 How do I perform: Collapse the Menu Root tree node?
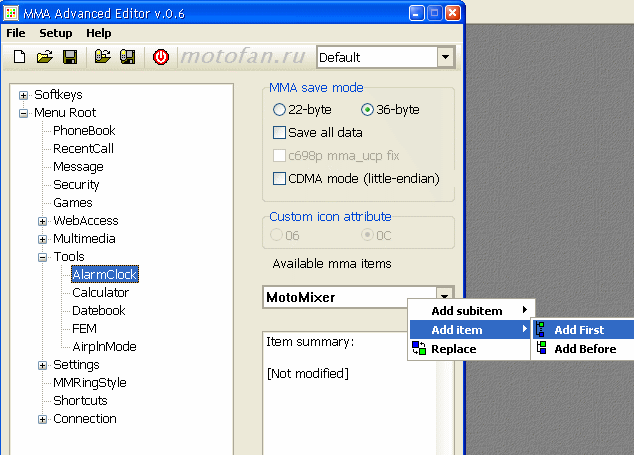(23, 113)
